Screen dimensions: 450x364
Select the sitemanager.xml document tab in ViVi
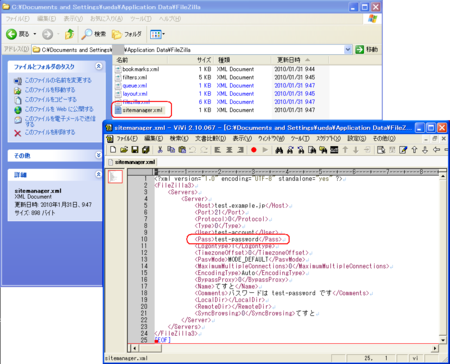(x=132, y=162)
